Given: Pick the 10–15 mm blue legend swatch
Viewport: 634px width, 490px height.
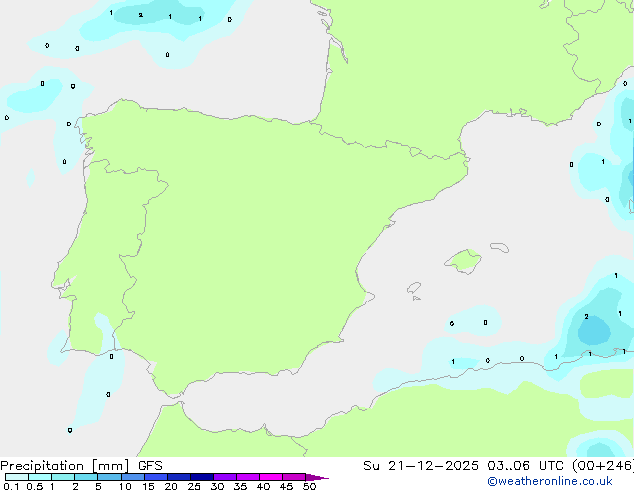Looking at the screenshot, I should pyautogui.click(x=132, y=477).
